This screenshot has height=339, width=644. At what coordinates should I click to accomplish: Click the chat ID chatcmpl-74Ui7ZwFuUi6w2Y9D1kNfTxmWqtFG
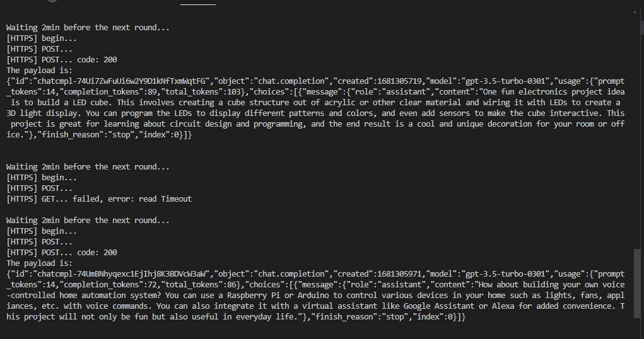(121, 81)
